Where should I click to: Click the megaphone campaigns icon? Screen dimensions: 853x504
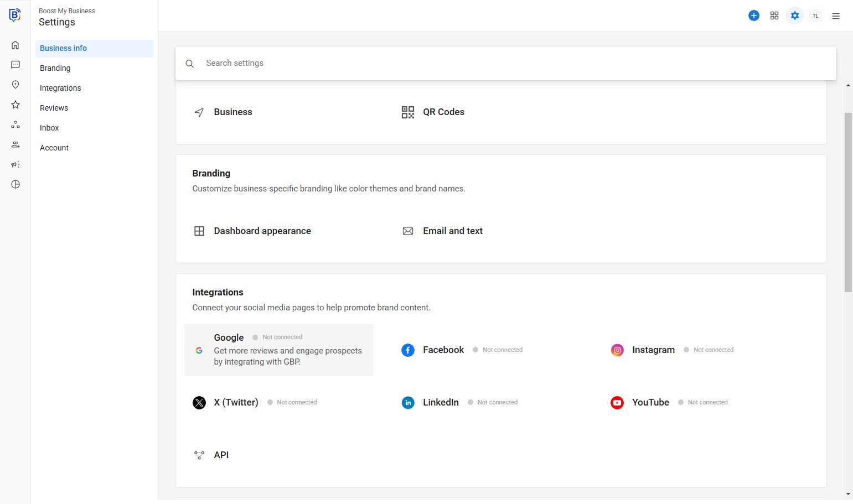click(x=15, y=164)
